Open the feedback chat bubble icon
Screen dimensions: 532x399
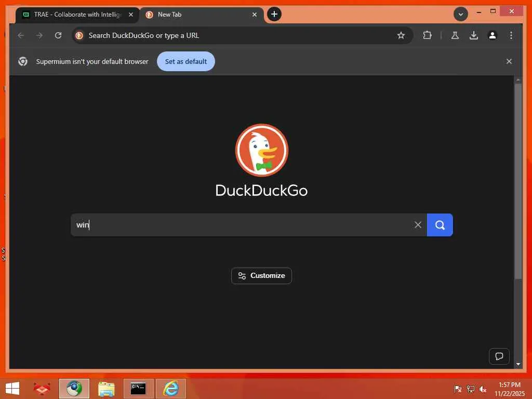[499, 356]
